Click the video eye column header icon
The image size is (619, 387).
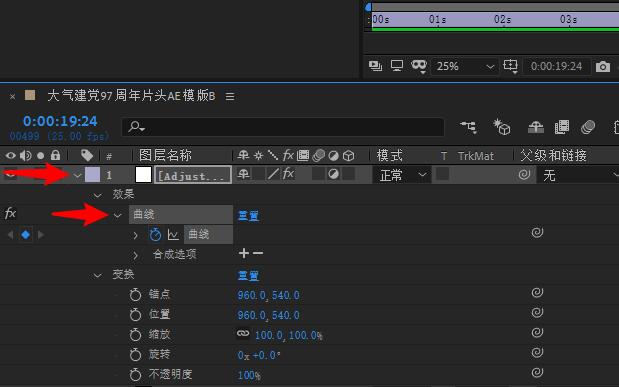pyautogui.click(x=11, y=156)
